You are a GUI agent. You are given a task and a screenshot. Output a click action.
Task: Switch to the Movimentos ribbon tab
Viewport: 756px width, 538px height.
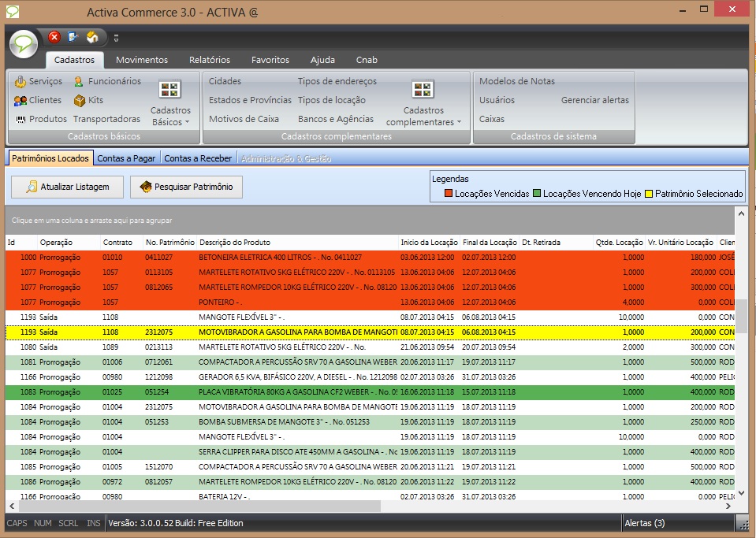(x=142, y=60)
